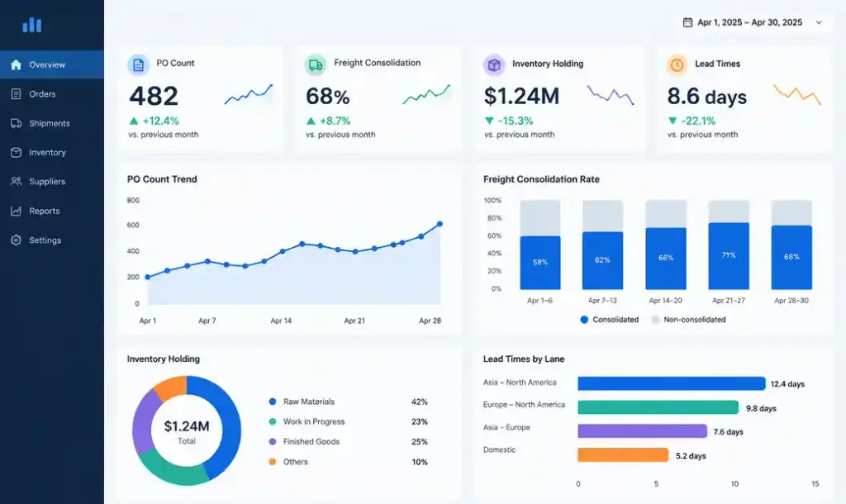View the Reports page
The height and width of the screenshot is (504, 846).
(x=52, y=211)
